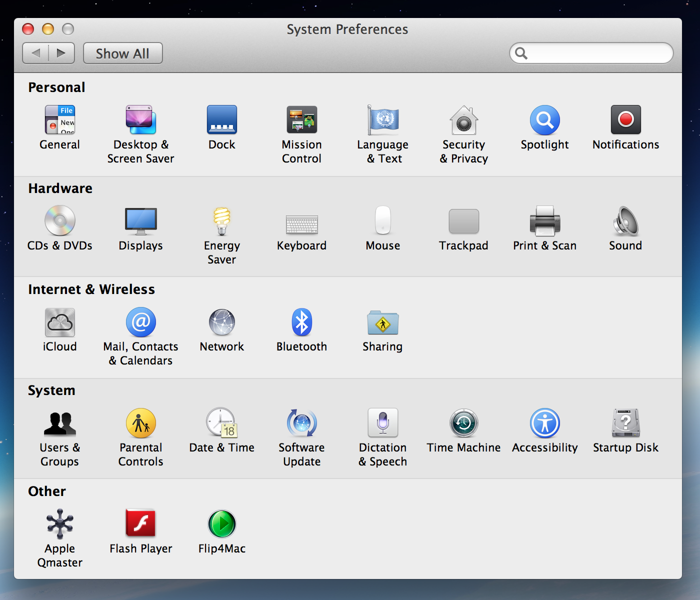Open Users & Groups preferences
The width and height of the screenshot is (700, 600).
pos(60,423)
